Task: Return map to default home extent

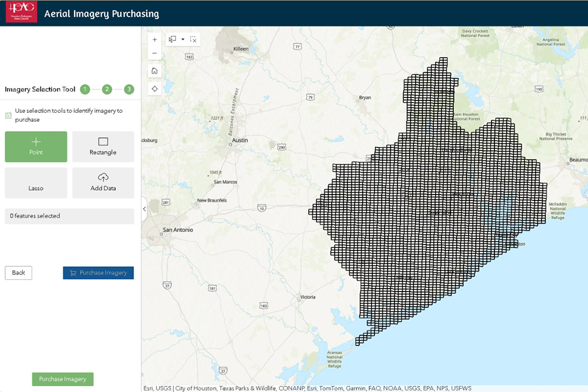Action: tap(155, 71)
